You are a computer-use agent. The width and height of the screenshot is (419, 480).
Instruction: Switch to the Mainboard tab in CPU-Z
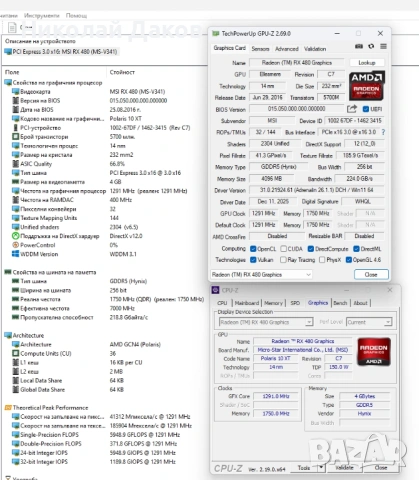coord(247,303)
